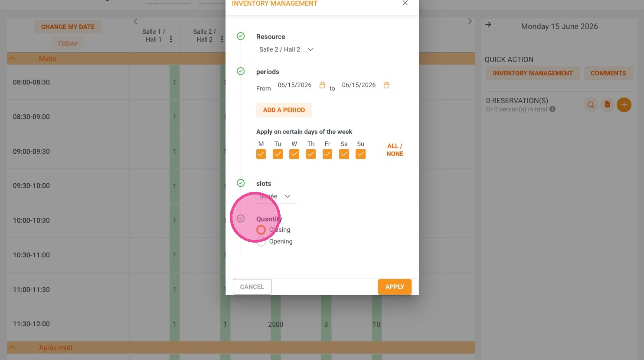Collapse side panel with arrow icon
Screen dimensions: 644x360
(x=488, y=25)
